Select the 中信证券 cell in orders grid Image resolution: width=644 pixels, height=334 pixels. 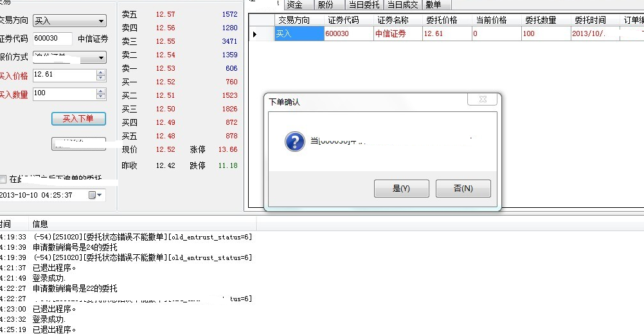point(398,33)
